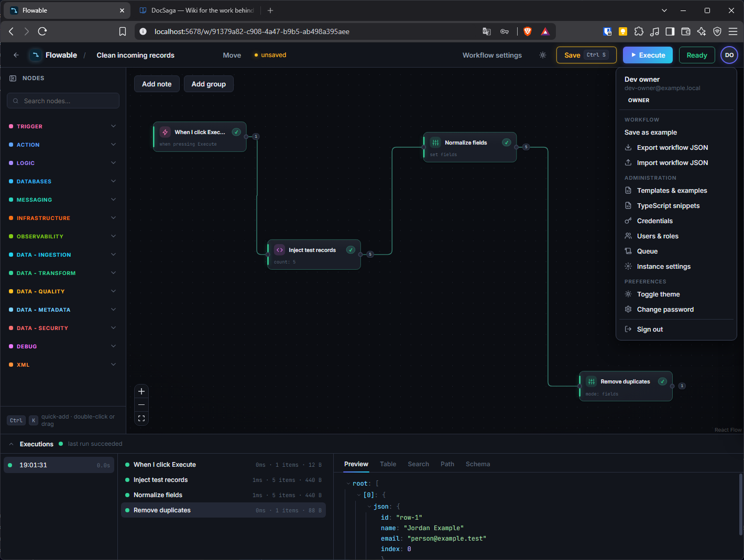Click the back arrow beside Flowable logo
744x560 pixels.
[x=16, y=55]
